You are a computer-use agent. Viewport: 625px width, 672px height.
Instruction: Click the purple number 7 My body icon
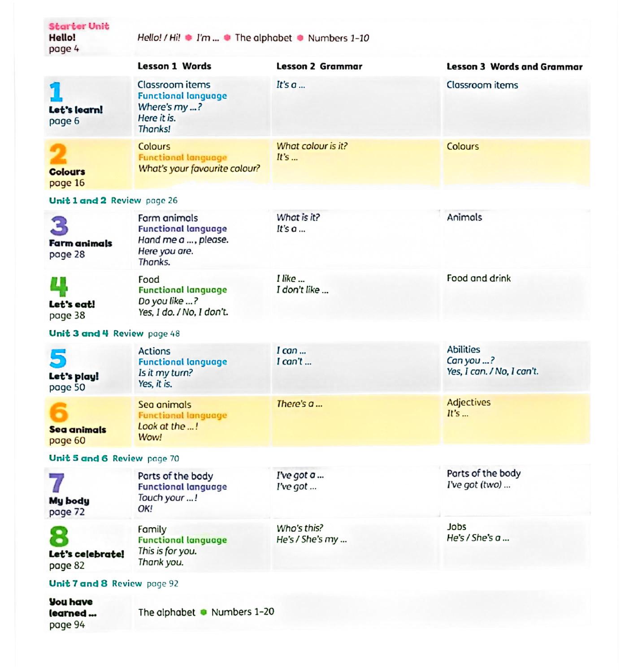pos(57,483)
